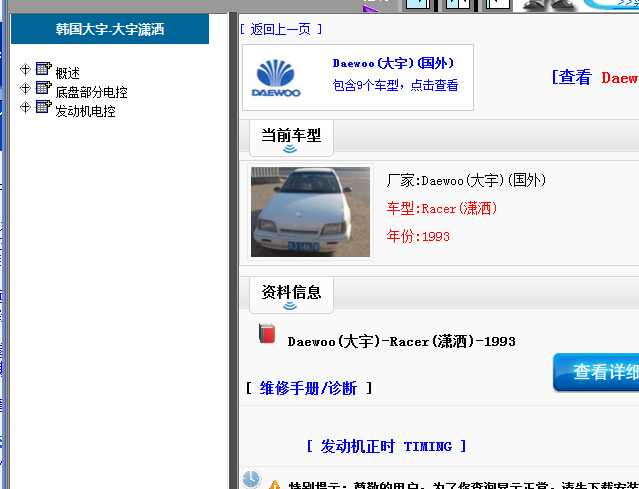Click the Daewoo logo image
Viewport: 639px width, 489px height.
click(x=276, y=78)
